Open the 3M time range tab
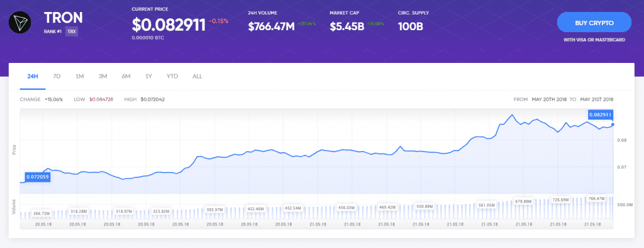Viewport: 644px width, 248px height. (103, 77)
